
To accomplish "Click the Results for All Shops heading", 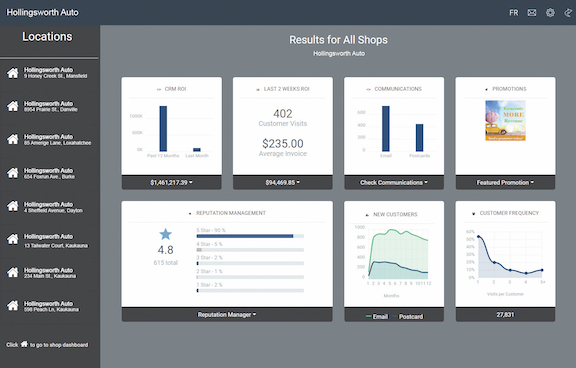I will (x=338, y=40).
